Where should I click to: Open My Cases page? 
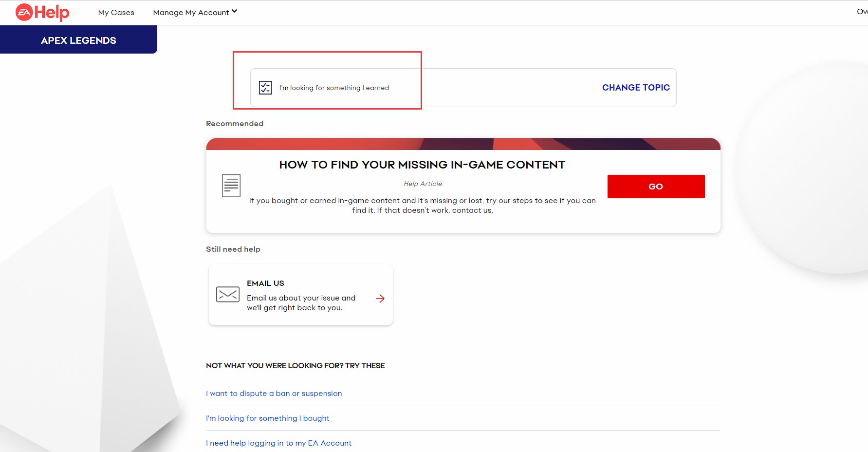tap(116, 13)
